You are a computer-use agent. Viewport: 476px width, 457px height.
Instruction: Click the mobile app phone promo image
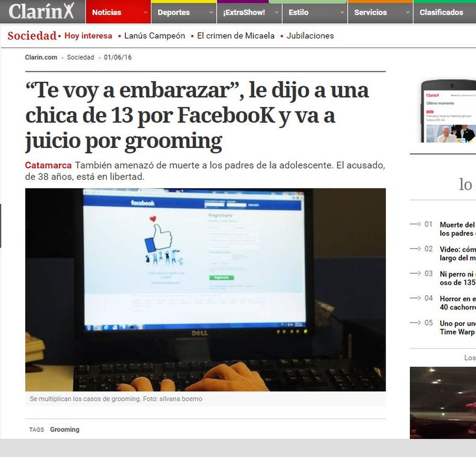pos(448,111)
